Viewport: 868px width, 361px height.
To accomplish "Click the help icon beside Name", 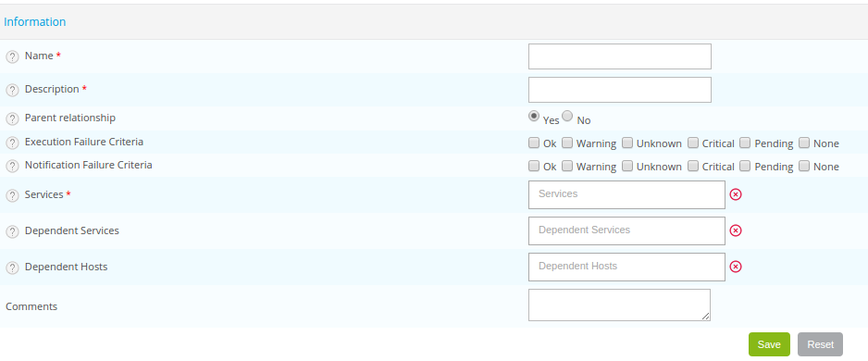I will (x=12, y=56).
